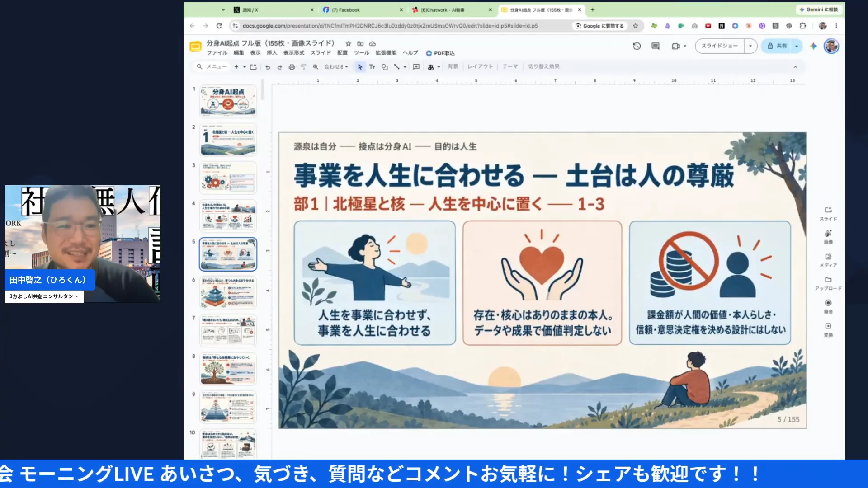The width and height of the screenshot is (868, 488).
Task: Open the slideshow options dropdown arrow
Action: pyautogui.click(x=750, y=46)
